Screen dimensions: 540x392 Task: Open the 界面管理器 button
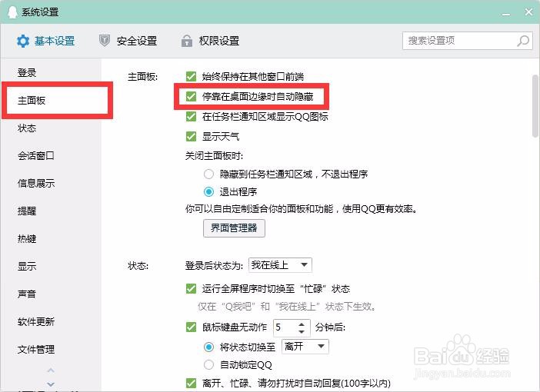coord(234,228)
